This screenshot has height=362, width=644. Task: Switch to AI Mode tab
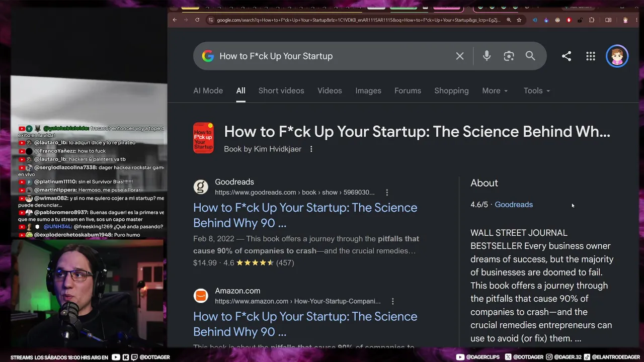(208, 90)
